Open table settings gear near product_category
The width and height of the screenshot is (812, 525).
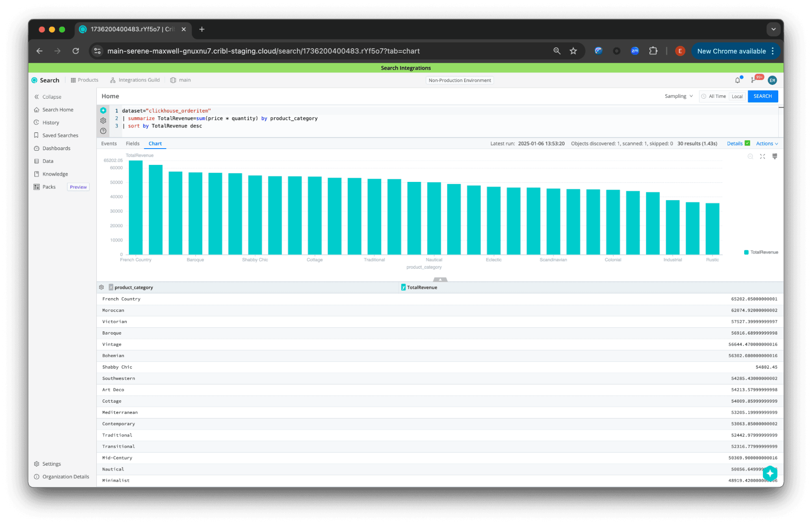[102, 287]
